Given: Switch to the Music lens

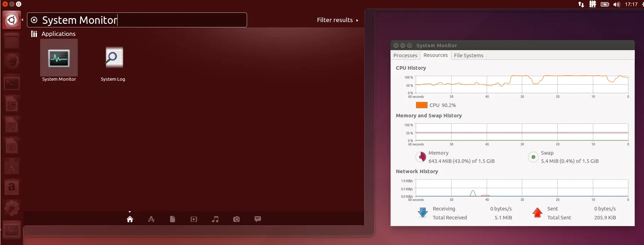Looking at the screenshot, I should coord(215,219).
